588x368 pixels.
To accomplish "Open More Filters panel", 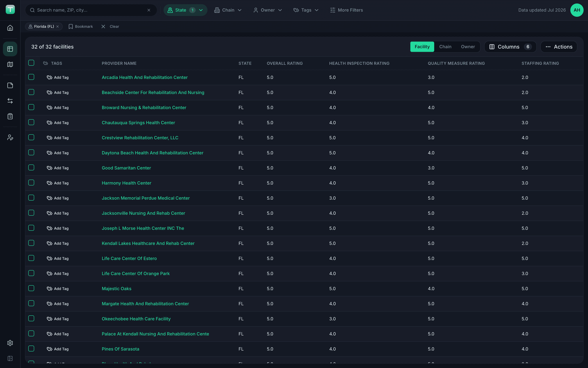I will (346, 10).
